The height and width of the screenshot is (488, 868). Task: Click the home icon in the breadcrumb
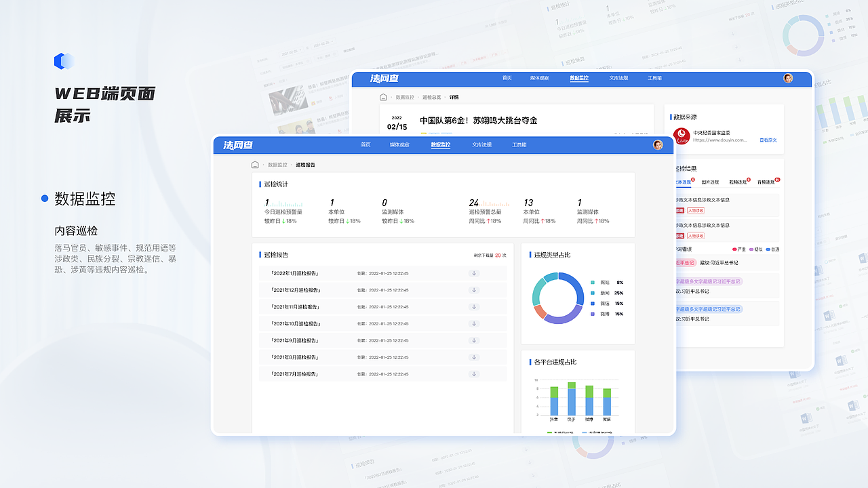click(x=254, y=164)
